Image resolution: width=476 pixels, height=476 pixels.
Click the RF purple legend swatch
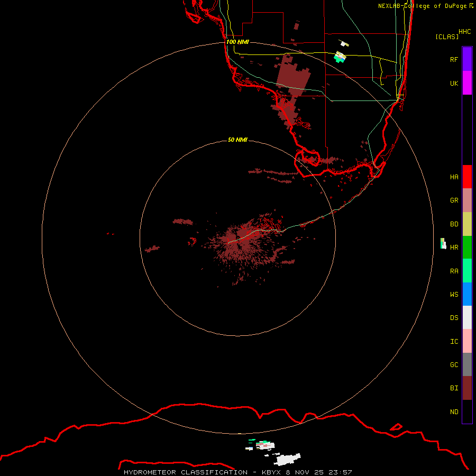click(x=467, y=59)
